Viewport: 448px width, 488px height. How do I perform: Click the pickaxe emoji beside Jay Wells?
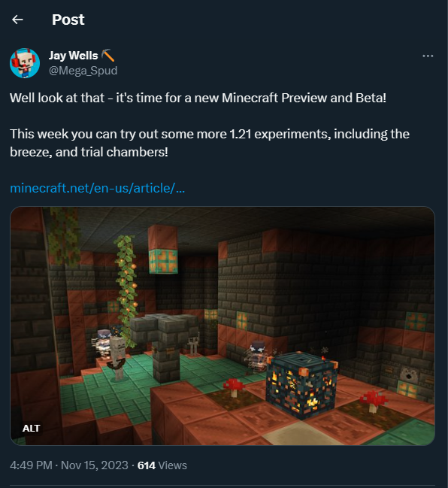107,56
